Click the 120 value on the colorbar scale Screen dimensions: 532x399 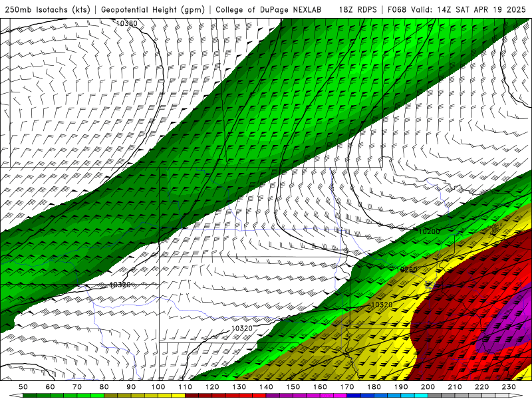coord(212,387)
